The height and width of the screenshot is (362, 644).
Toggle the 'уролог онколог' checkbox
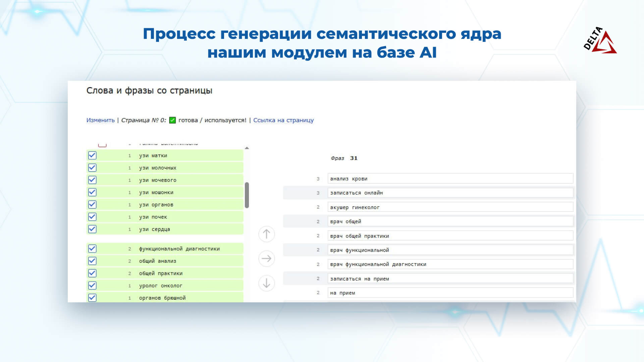92,286
